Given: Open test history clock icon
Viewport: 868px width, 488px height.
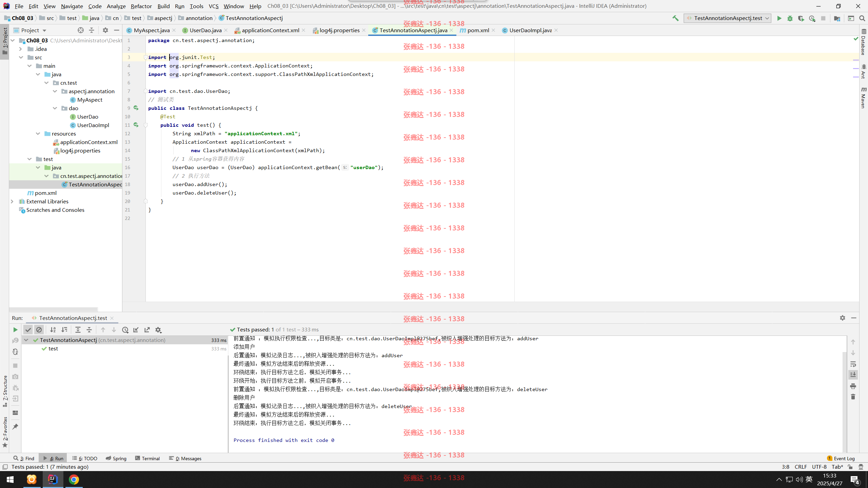Looking at the screenshot, I should (125, 330).
